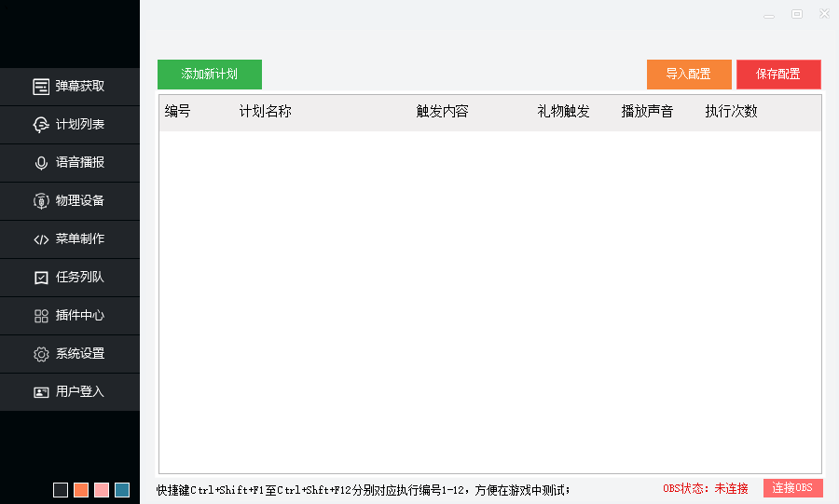Click the 系统设置 gear icon
839x504 pixels.
(x=41, y=354)
